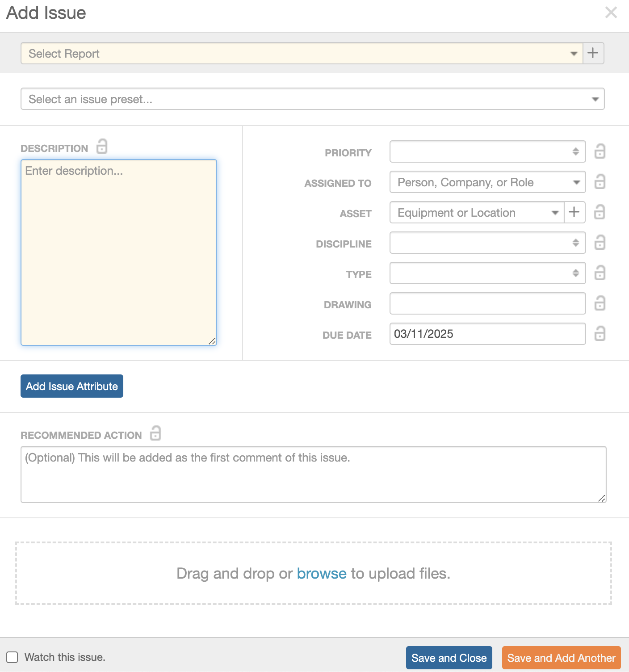Image resolution: width=629 pixels, height=672 pixels.
Task: Click the Recommended Action comment box
Action: tap(314, 475)
